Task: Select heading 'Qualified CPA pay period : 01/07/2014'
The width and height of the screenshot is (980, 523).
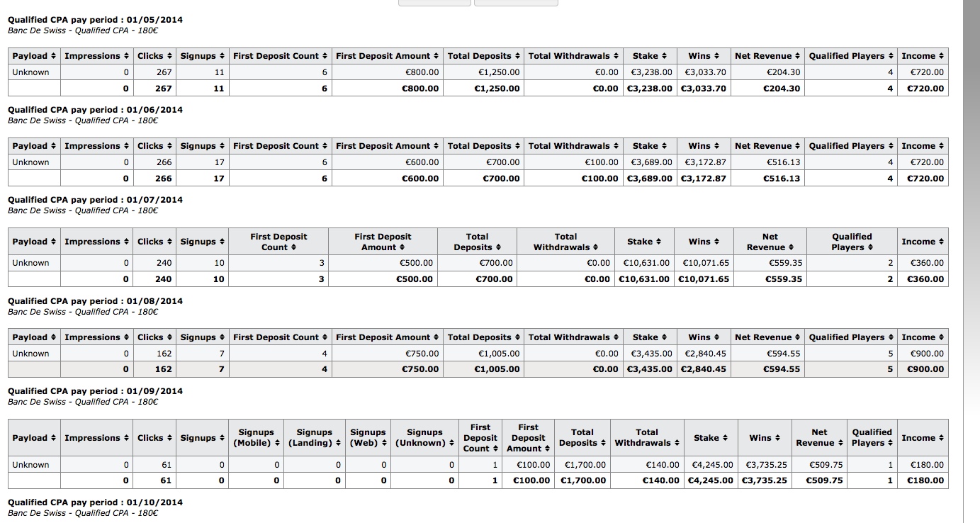Action: coord(95,200)
